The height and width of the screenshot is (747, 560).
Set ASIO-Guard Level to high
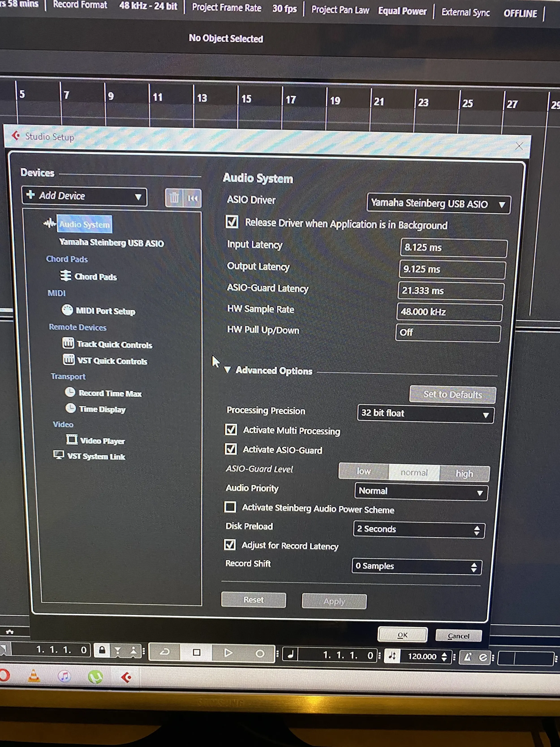[464, 474]
